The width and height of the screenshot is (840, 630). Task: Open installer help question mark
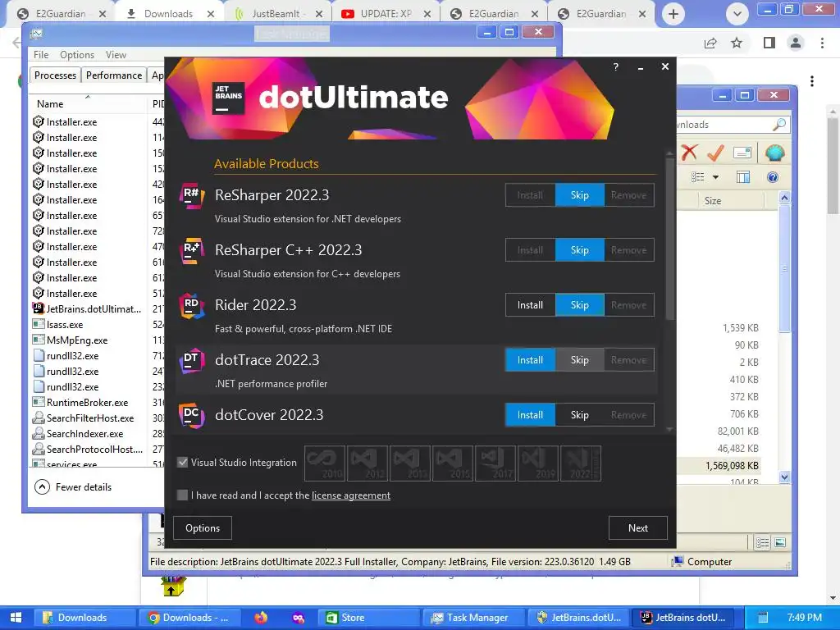click(615, 67)
